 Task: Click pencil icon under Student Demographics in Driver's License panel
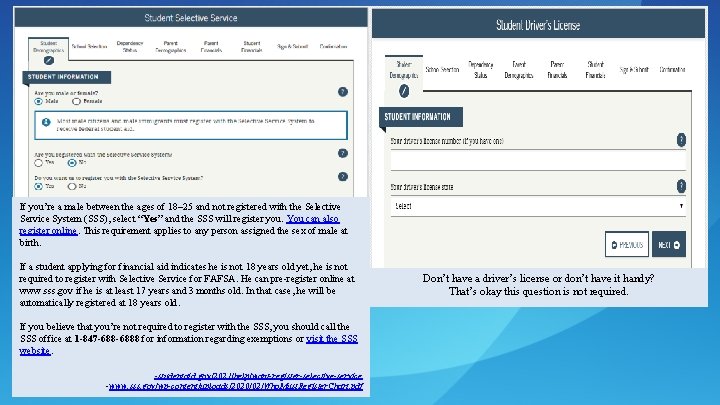coord(404,91)
